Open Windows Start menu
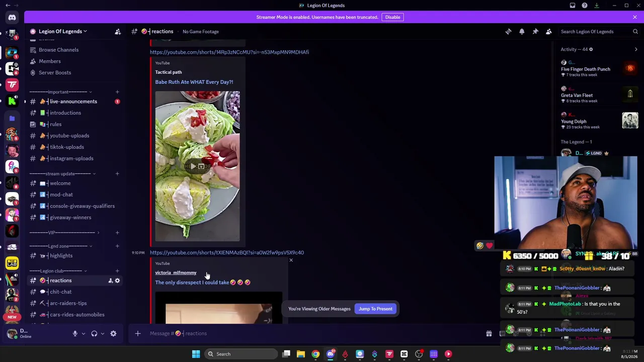Viewport: 644px width, 362px height. point(196,354)
